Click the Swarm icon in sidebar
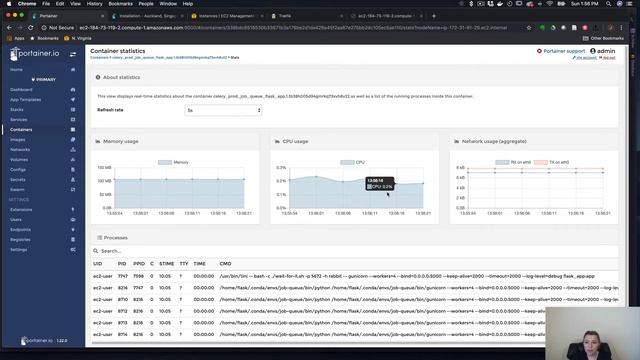 click(x=73, y=190)
